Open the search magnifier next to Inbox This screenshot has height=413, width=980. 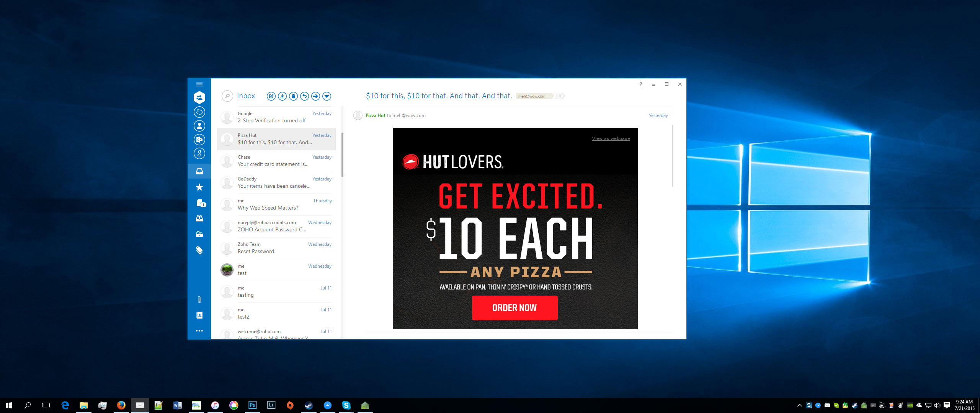[x=227, y=96]
